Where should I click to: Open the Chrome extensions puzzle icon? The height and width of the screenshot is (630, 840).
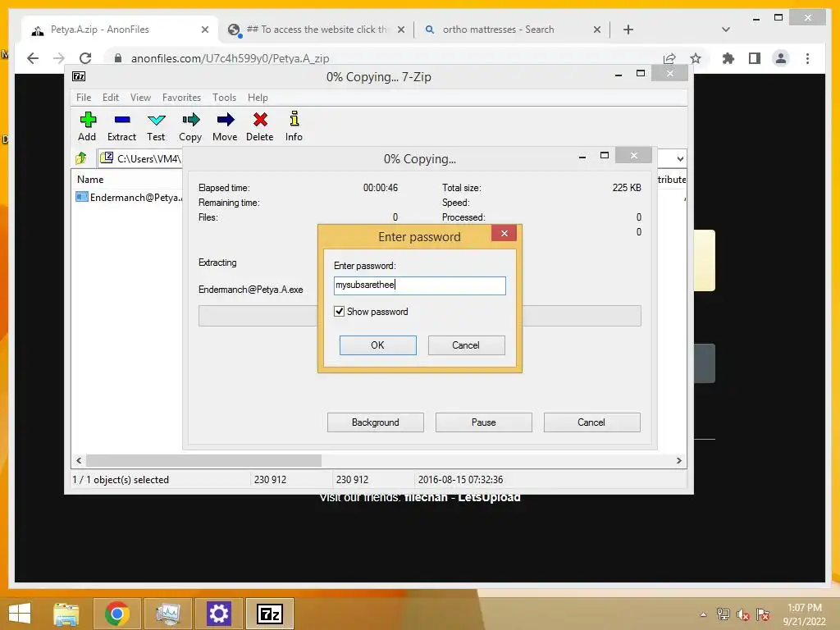click(728, 58)
